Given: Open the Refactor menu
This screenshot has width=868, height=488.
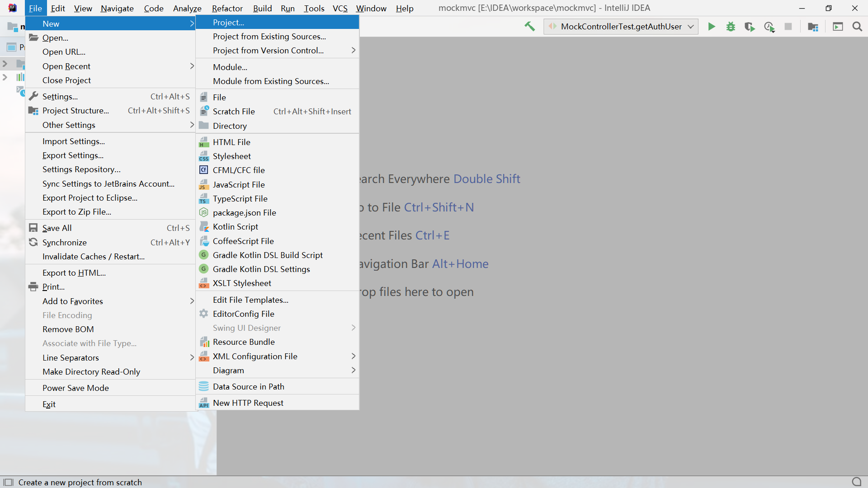Looking at the screenshot, I should pos(227,8).
